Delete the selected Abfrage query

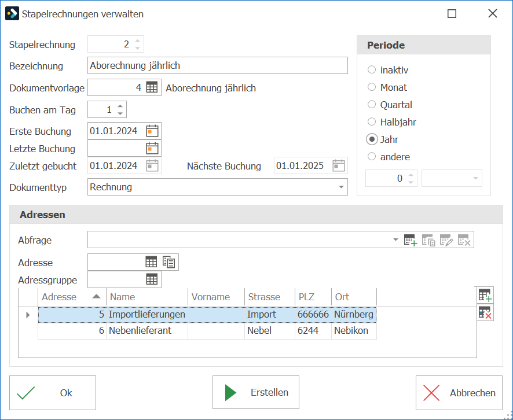(464, 240)
